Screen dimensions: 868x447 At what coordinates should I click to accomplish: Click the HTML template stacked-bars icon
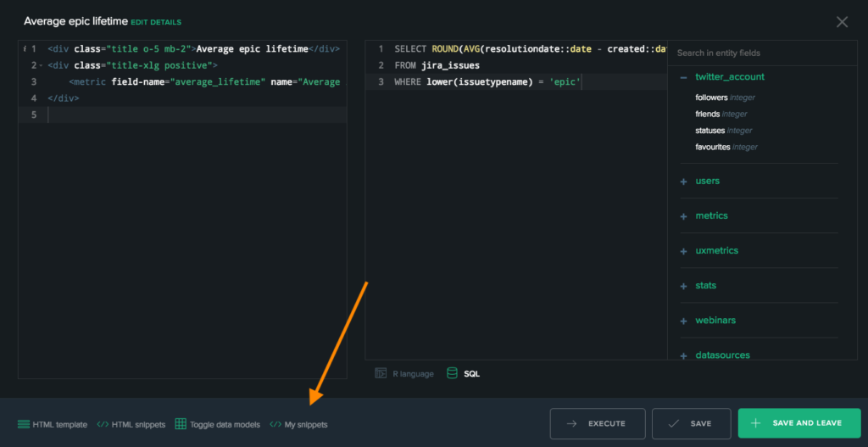click(x=23, y=424)
